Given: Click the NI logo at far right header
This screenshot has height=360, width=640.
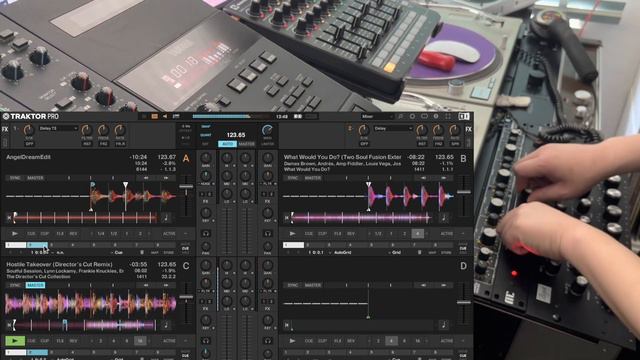Looking at the screenshot, I should (x=464, y=116).
